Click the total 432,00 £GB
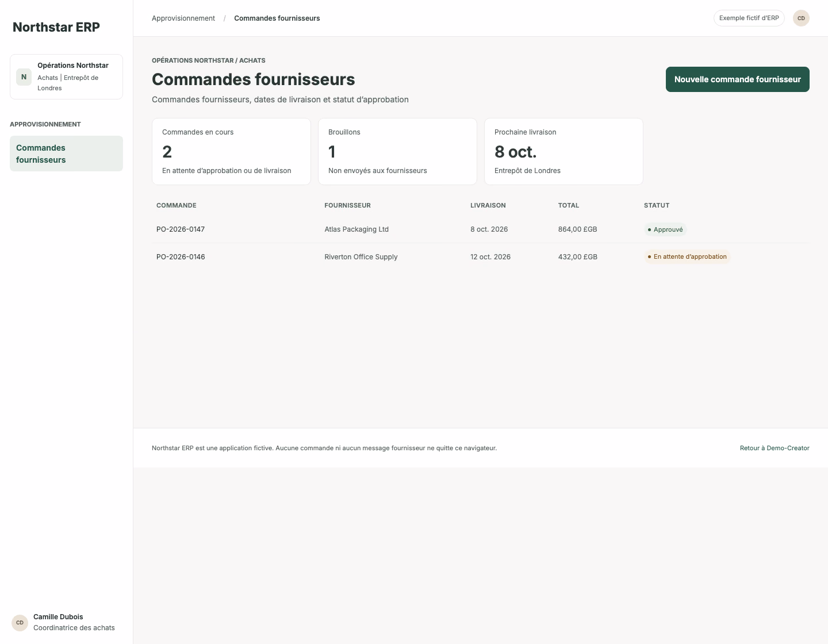This screenshot has height=644, width=828. click(x=577, y=257)
